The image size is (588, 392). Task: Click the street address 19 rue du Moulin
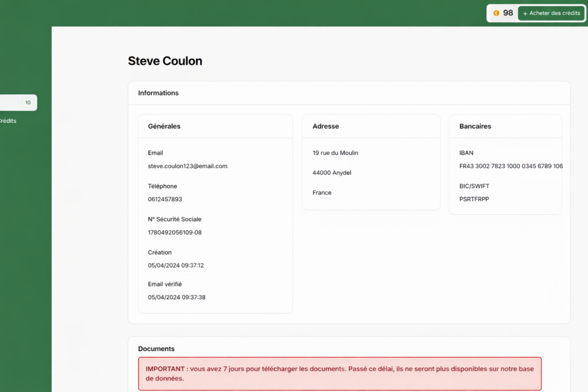[335, 153]
